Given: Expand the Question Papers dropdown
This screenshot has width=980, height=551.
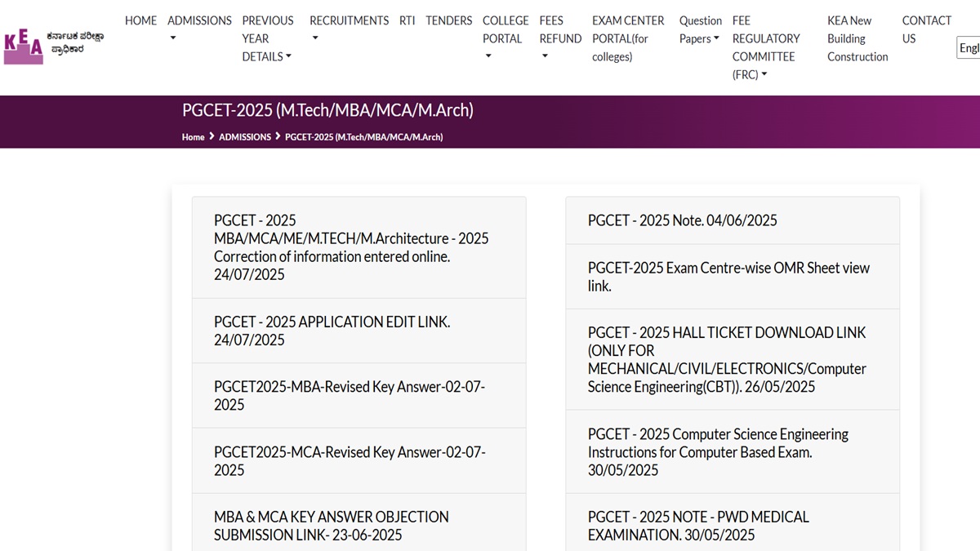Looking at the screenshot, I should tap(701, 29).
